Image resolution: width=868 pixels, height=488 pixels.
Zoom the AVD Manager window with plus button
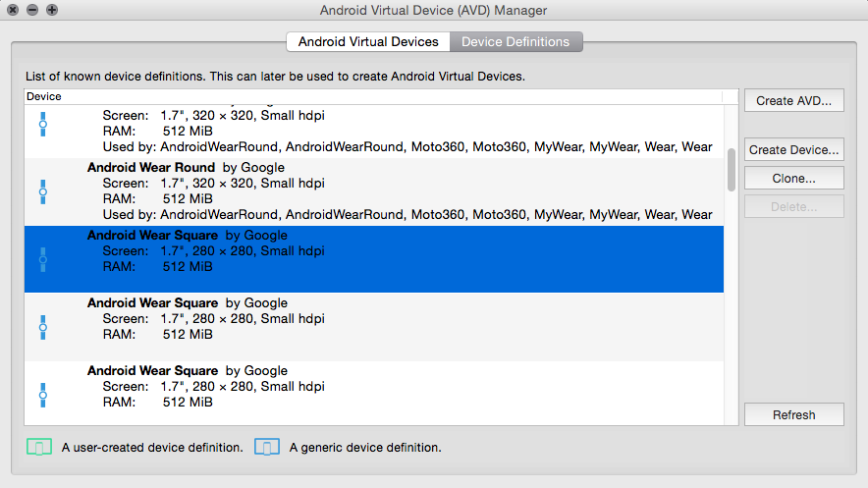[x=52, y=10]
